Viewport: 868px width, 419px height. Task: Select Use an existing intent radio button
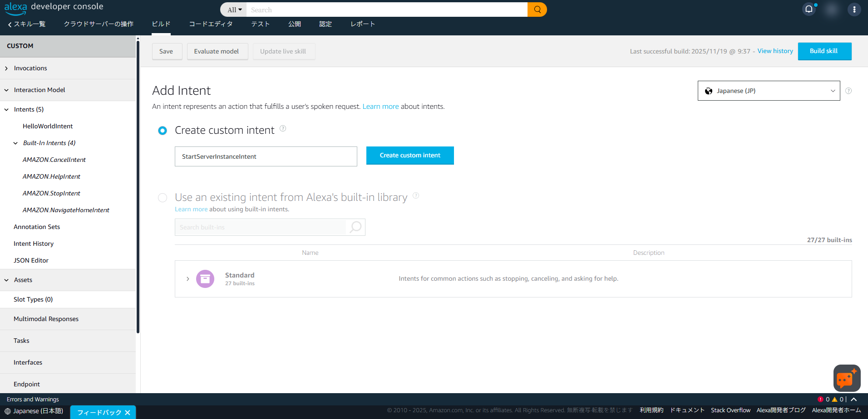163,198
